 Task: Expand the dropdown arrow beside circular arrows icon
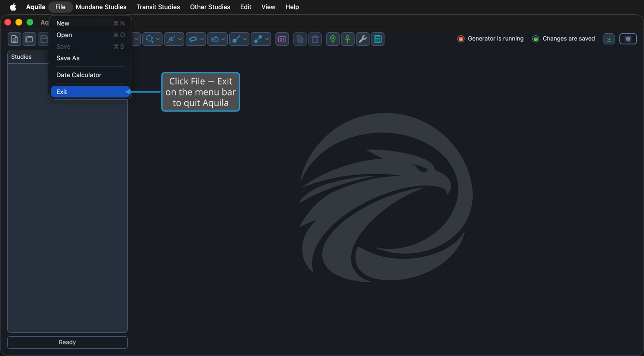158,39
